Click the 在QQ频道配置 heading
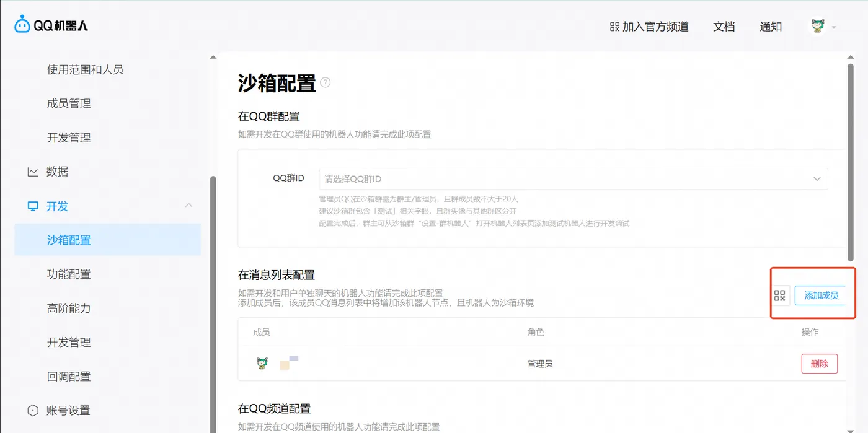Viewport: 868px width, 433px height. point(274,408)
